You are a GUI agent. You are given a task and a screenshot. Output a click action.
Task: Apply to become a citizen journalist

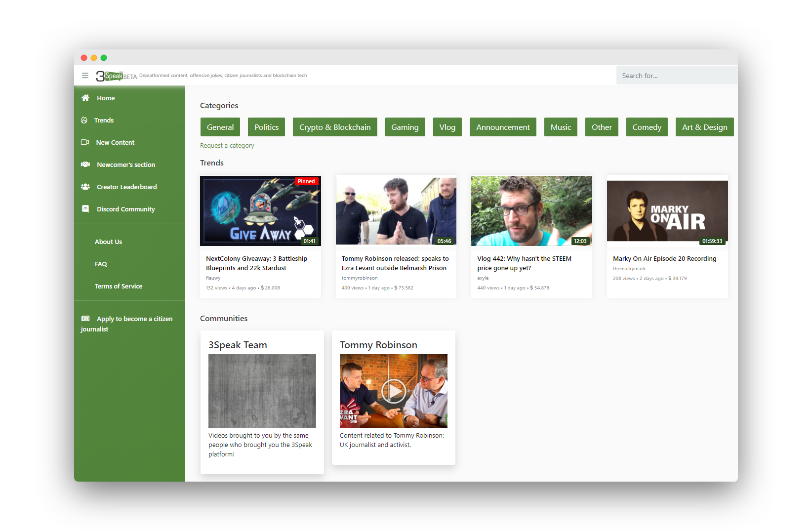pyautogui.click(x=126, y=324)
